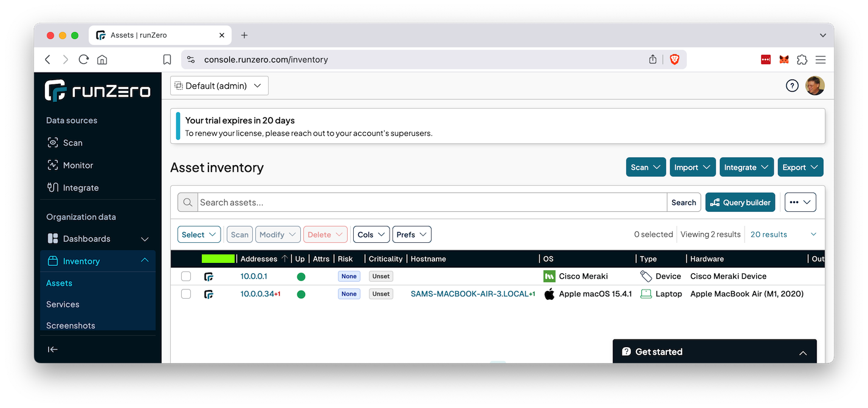Open the three-dots more options dropdown
The width and height of the screenshot is (868, 408).
click(801, 203)
